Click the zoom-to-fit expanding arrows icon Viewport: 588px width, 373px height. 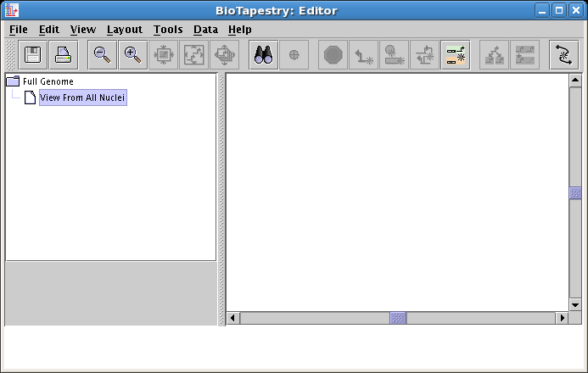(193, 55)
